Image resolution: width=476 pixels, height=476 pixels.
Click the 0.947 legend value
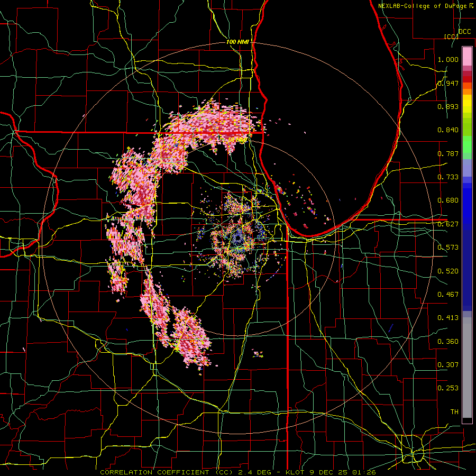(448, 83)
